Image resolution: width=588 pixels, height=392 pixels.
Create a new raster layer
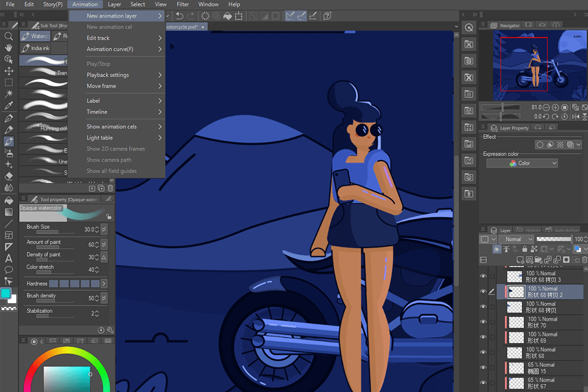click(519, 260)
